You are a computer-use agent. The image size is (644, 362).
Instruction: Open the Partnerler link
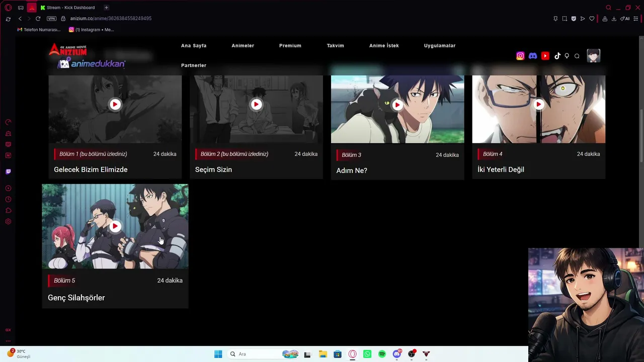194,65
